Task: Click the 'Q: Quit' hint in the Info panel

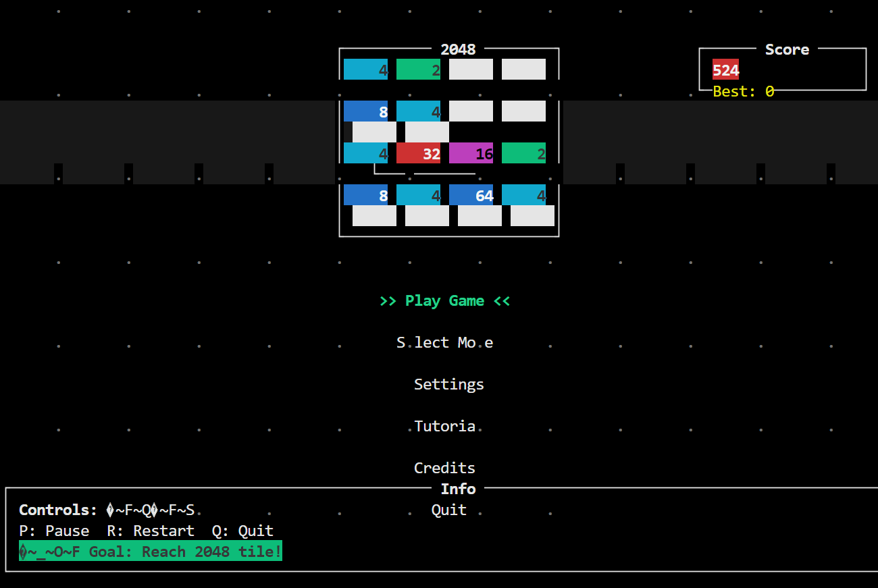Action: (242, 531)
